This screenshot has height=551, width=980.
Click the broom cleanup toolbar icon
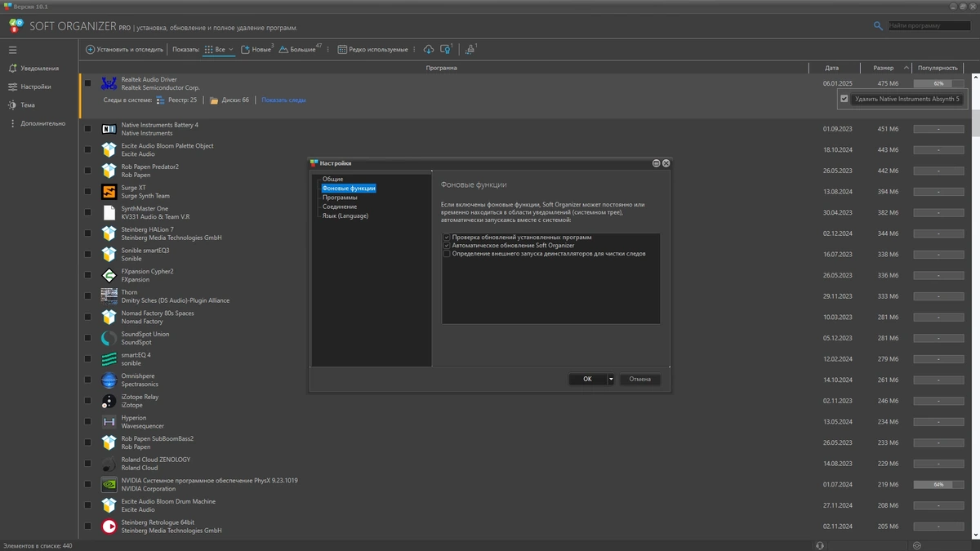(470, 50)
